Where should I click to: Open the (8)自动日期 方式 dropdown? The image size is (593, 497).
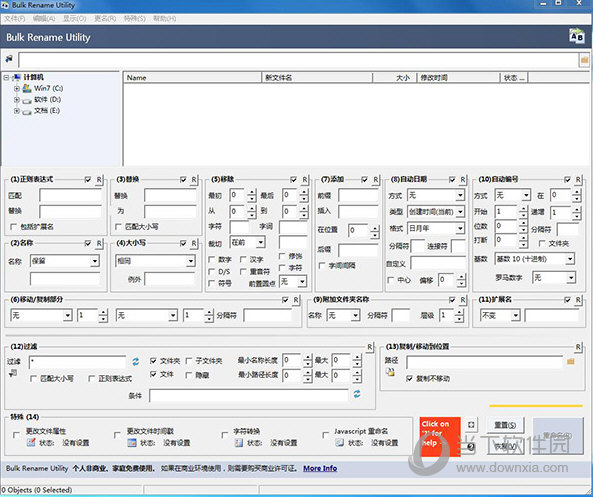tap(436, 195)
